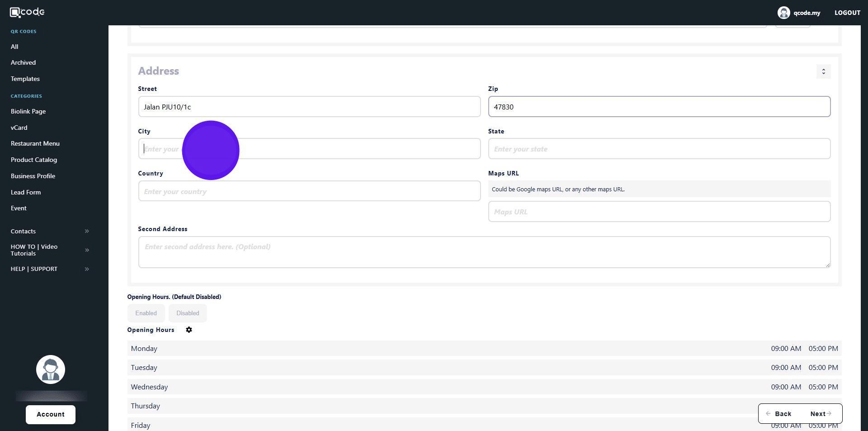Open Opening Hours settings gear
The width and height of the screenshot is (868, 431).
pyautogui.click(x=189, y=330)
